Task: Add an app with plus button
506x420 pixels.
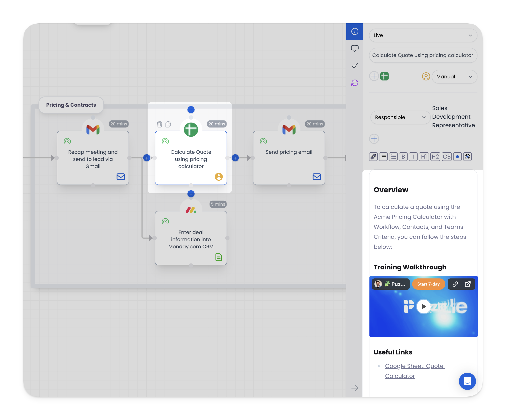Action: [x=374, y=76]
